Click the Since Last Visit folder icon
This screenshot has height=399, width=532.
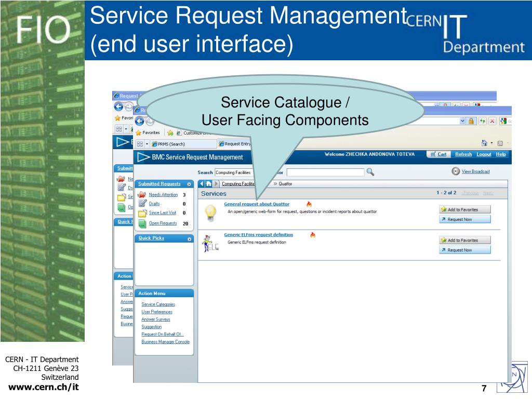click(142, 213)
